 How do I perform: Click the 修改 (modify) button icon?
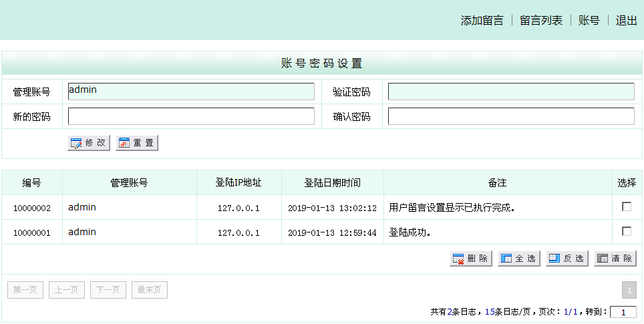point(77,143)
